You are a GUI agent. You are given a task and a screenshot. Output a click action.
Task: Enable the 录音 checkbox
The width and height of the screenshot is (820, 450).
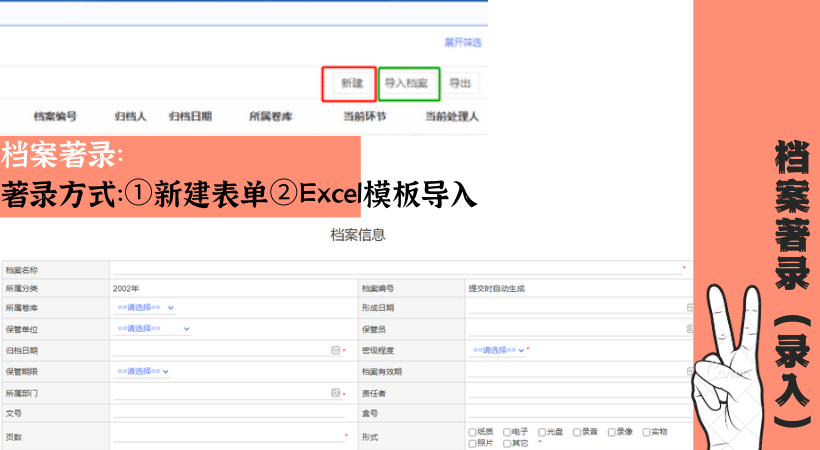tap(577, 432)
